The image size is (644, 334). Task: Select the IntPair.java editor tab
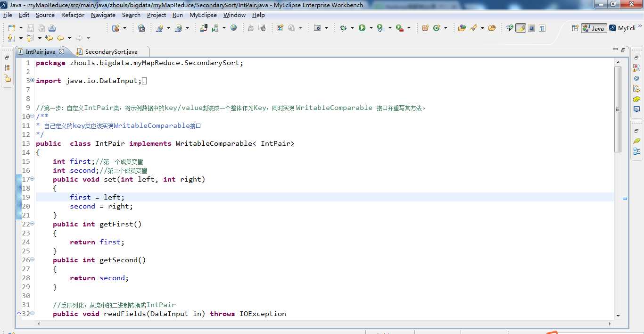40,51
